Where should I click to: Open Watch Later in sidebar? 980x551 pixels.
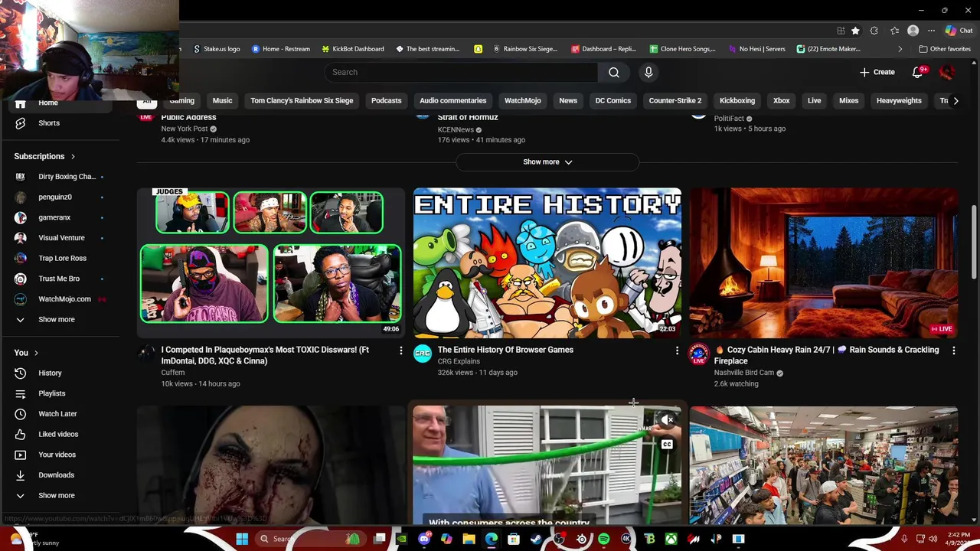(57, 414)
